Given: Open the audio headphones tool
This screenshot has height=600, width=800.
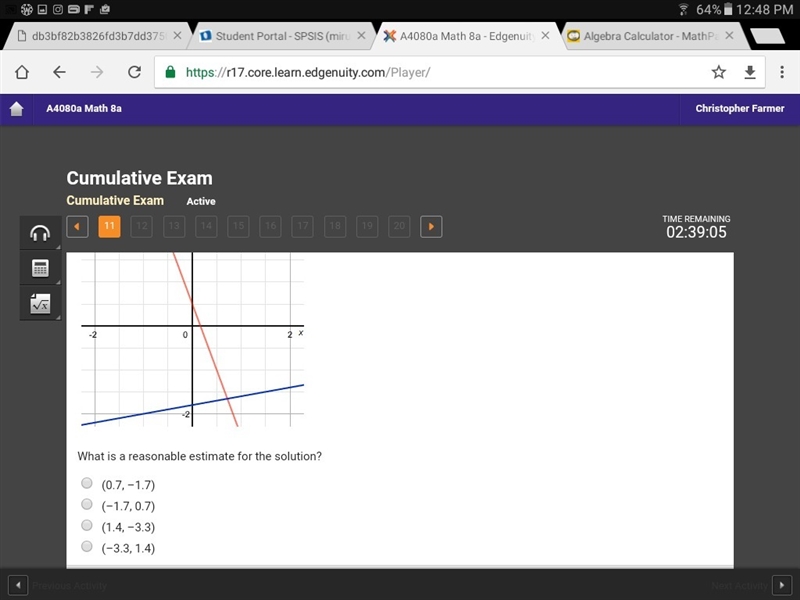Looking at the screenshot, I should pos(40,233).
